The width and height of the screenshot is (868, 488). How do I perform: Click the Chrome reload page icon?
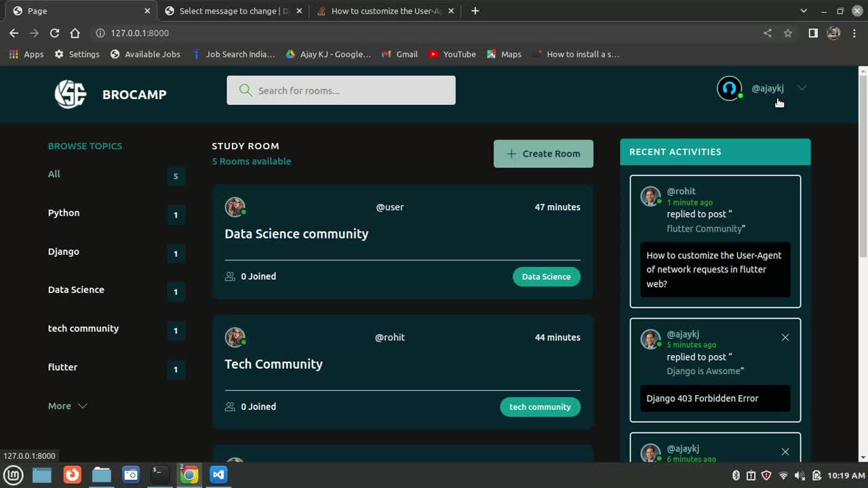54,33
